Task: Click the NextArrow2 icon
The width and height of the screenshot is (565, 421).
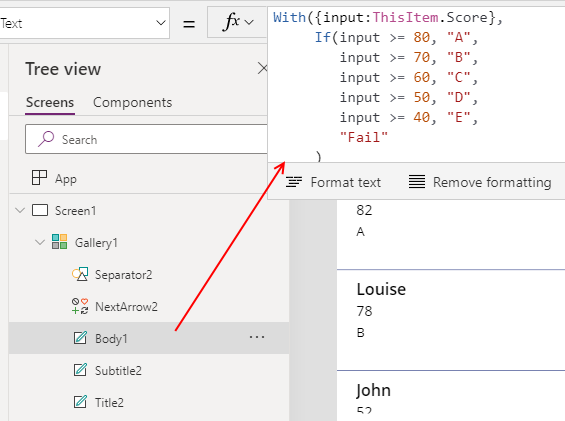Action: pyautogui.click(x=80, y=306)
